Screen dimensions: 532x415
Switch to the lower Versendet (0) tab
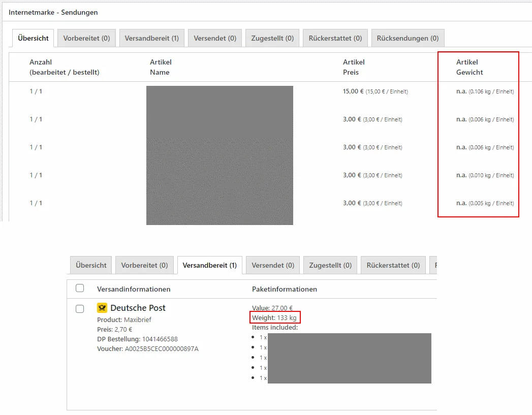pyautogui.click(x=273, y=265)
